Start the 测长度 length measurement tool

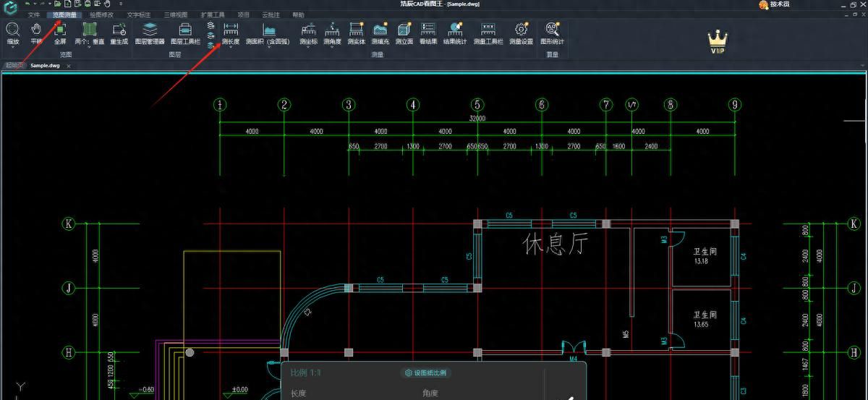(x=231, y=33)
